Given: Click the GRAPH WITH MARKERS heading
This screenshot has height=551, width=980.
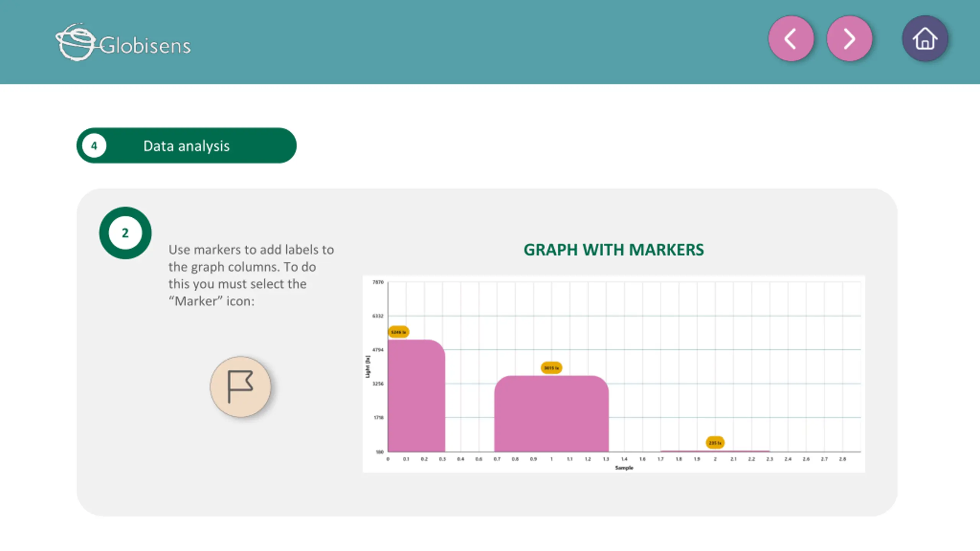Looking at the screenshot, I should click(x=614, y=250).
